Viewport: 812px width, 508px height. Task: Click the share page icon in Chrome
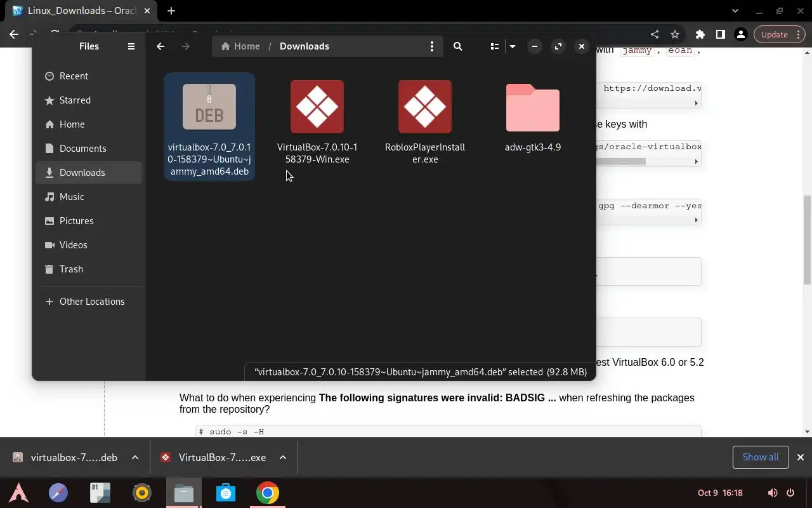655,34
